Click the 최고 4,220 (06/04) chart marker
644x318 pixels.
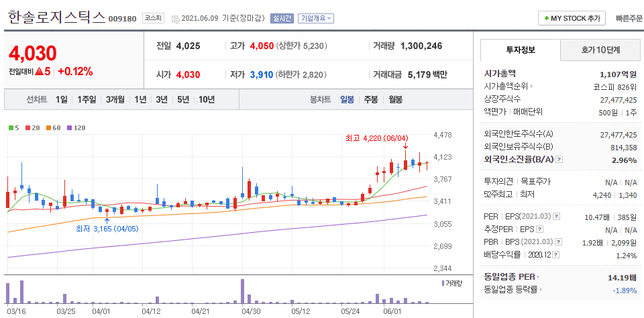377,139
